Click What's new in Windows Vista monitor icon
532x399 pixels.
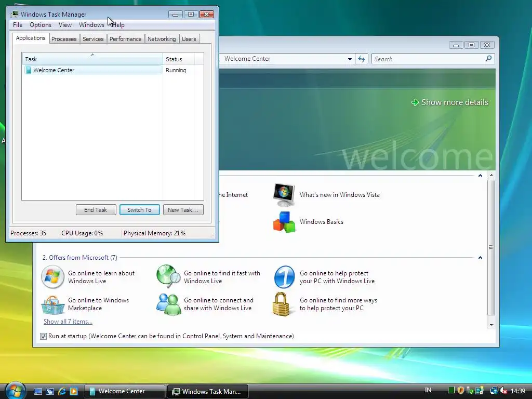[284, 195]
